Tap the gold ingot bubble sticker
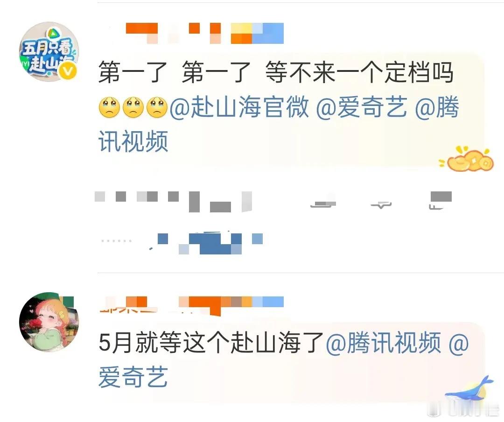The width and height of the screenshot is (504, 422). pyautogui.click(x=466, y=159)
